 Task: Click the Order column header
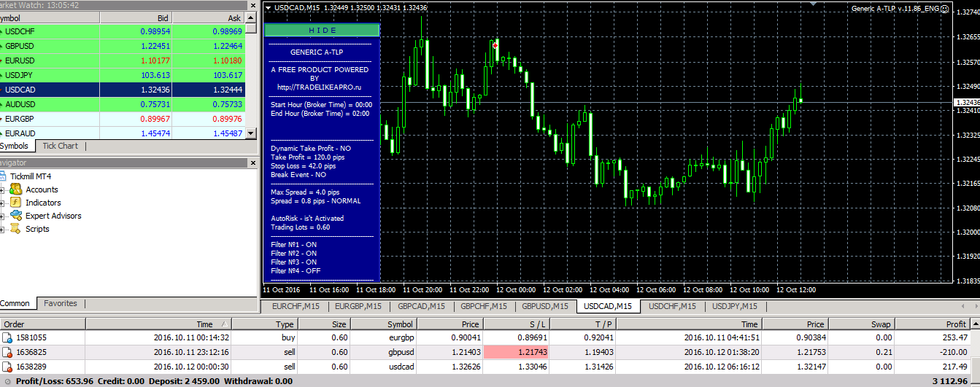point(42,324)
